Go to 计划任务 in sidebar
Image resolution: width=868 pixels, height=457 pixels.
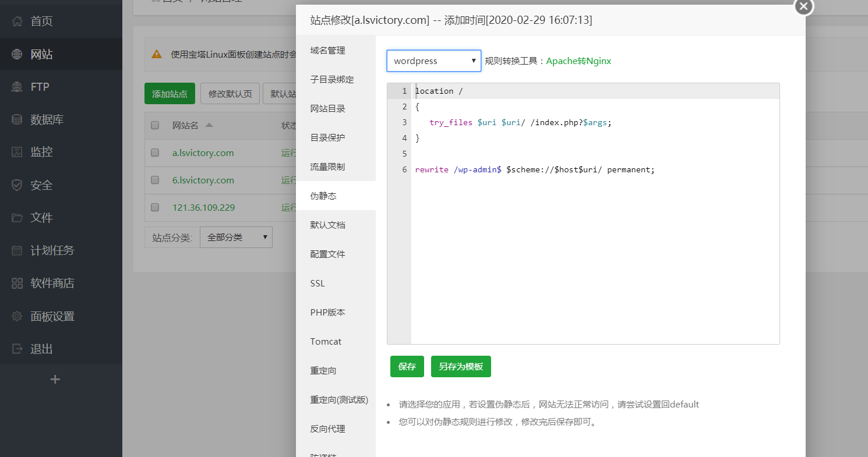[61, 250]
